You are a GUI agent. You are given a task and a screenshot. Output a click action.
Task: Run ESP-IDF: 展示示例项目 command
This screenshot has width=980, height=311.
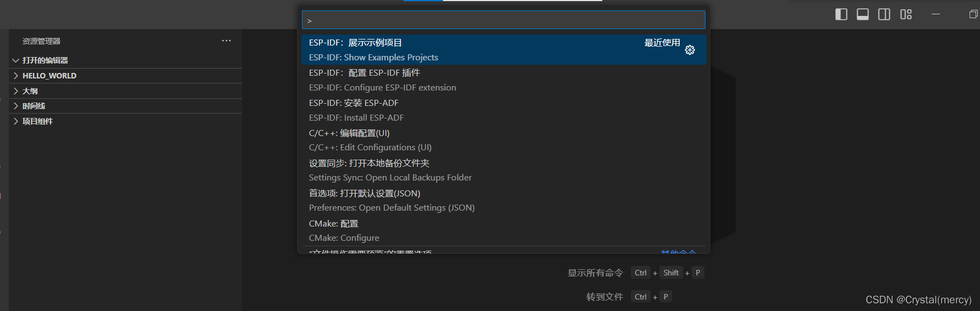(503, 50)
